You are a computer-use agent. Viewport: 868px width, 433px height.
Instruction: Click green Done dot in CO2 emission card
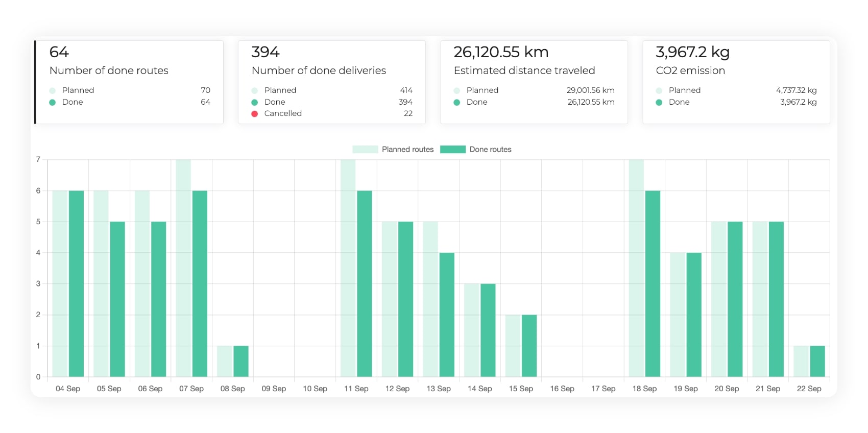pos(659,102)
